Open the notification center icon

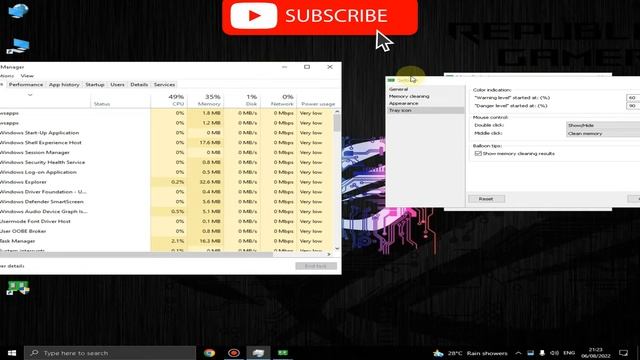[623, 353]
